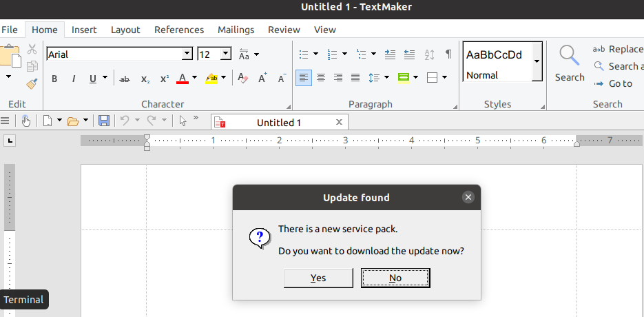The image size is (644, 317).
Task: Close the Untitled 1 document tab
Action: pos(339,122)
